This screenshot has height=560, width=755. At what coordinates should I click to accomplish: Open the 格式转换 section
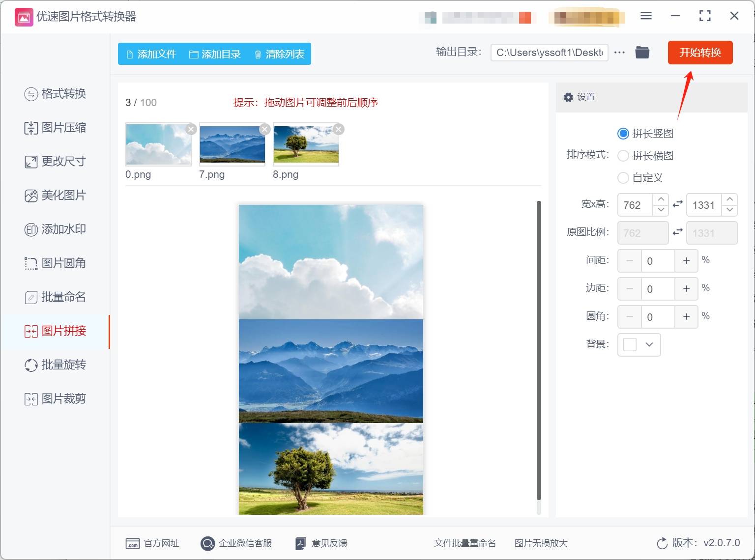click(x=55, y=93)
